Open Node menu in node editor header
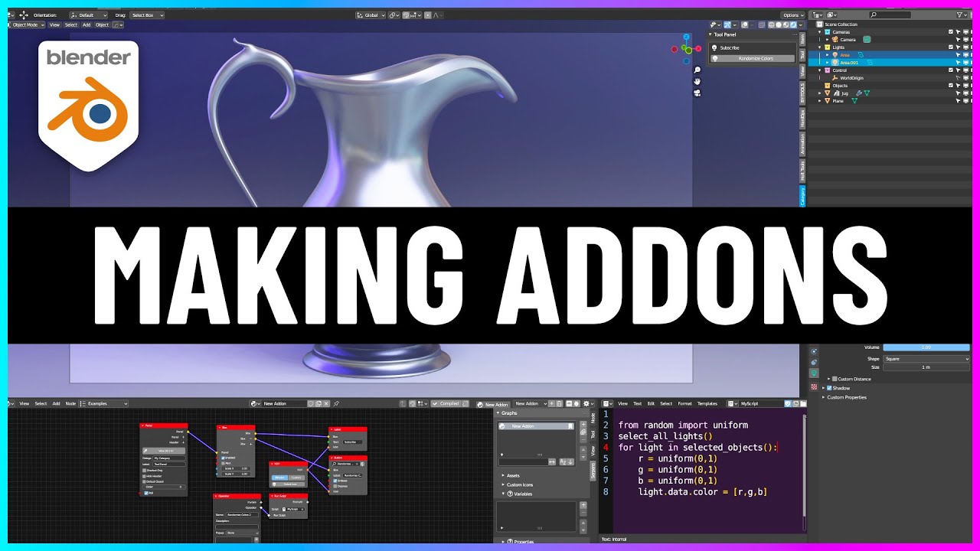The height and width of the screenshot is (551, 980). [70, 403]
